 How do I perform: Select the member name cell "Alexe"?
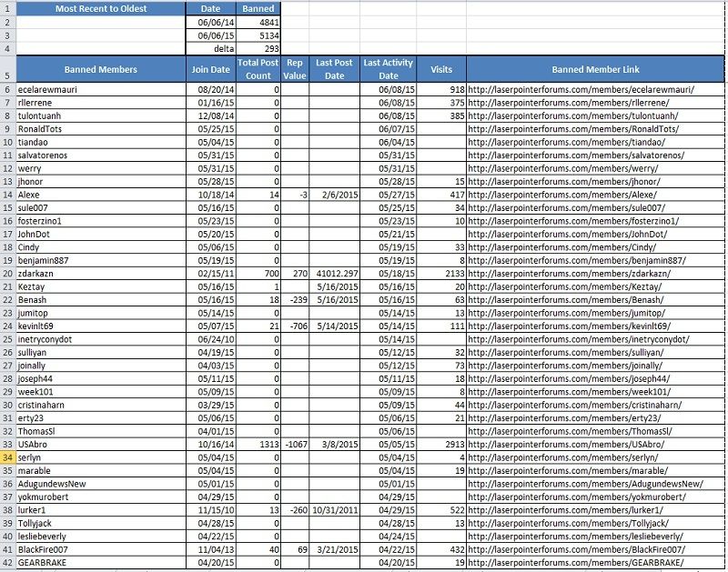pos(101,195)
